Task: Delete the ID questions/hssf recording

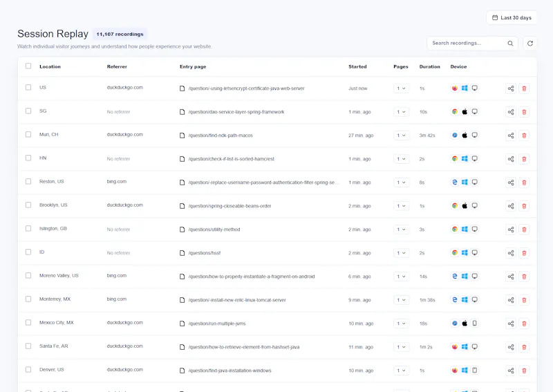Action: click(x=524, y=253)
